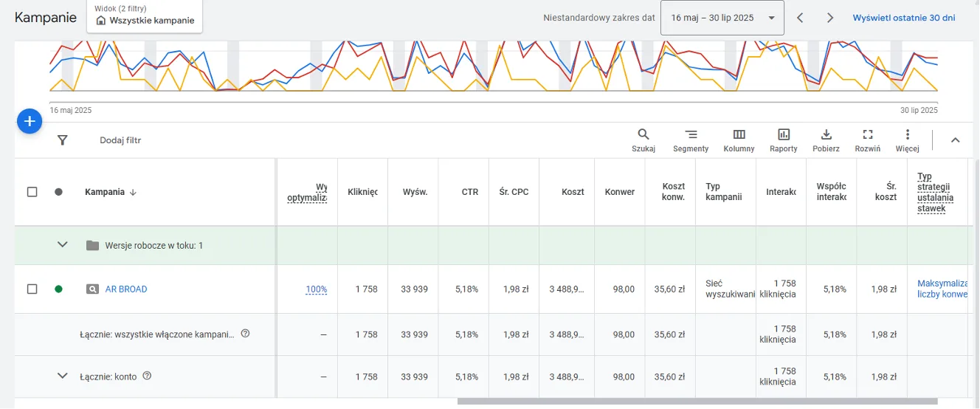980x409 pixels.
Task: Expand table with Rozwiń icon
Action: (x=868, y=140)
